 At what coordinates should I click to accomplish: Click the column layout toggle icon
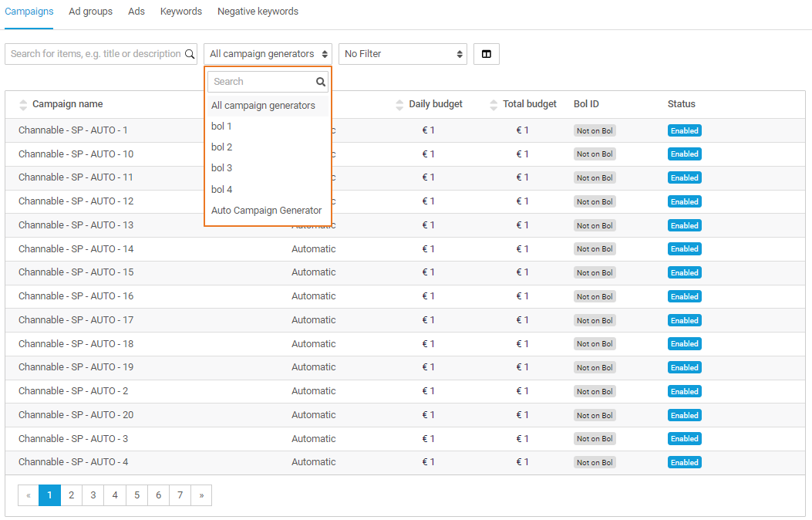(x=487, y=54)
